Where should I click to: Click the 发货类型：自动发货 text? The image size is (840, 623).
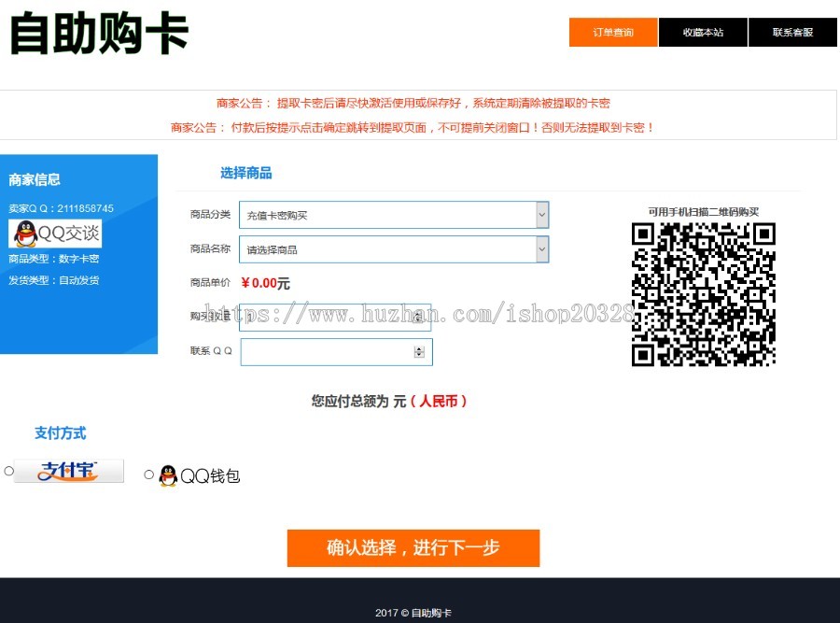(x=53, y=280)
